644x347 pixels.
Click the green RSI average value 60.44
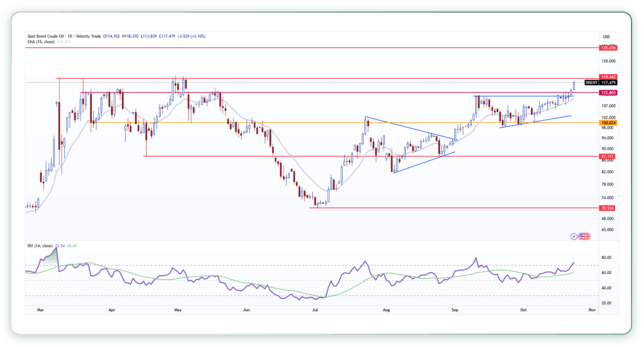pyautogui.click(x=72, y=246)
